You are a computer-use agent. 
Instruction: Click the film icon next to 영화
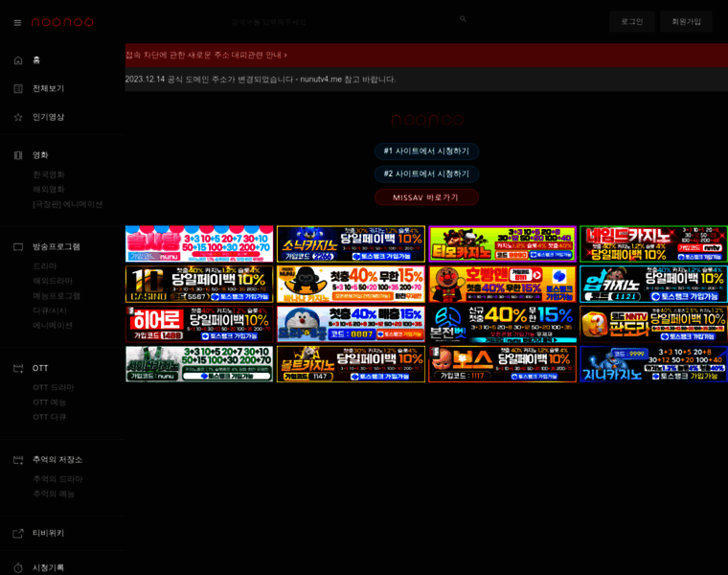18,155
